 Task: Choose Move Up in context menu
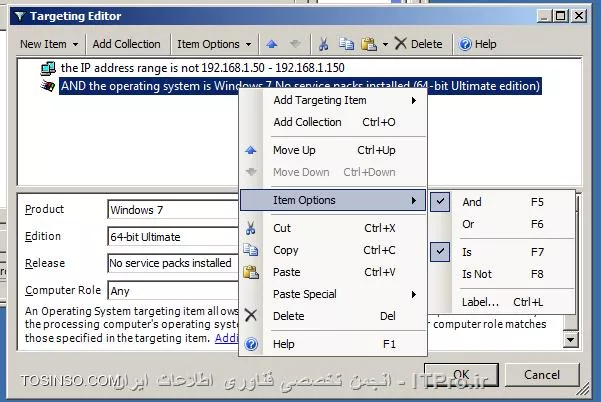[333, 150]
